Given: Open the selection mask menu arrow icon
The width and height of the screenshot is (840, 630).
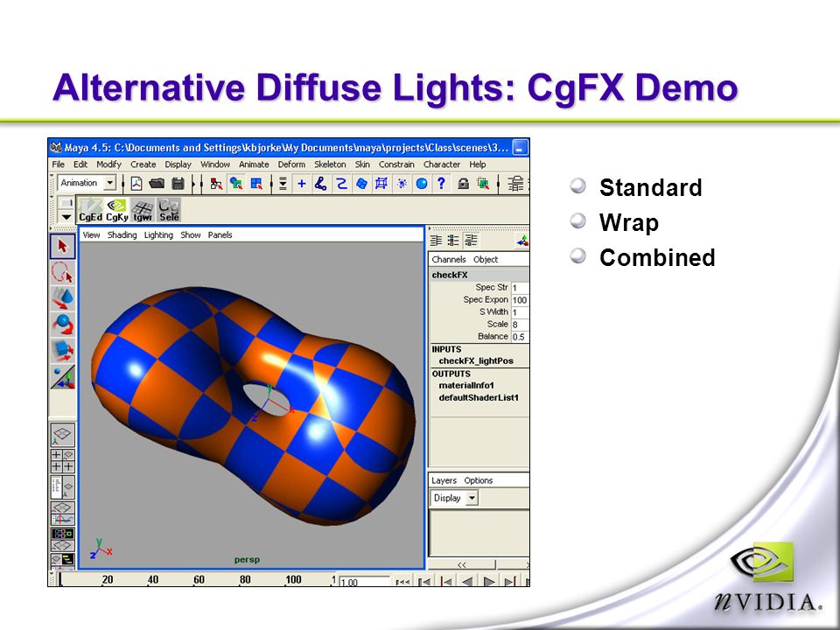Looking at the screenshot, I should [283, 184].
